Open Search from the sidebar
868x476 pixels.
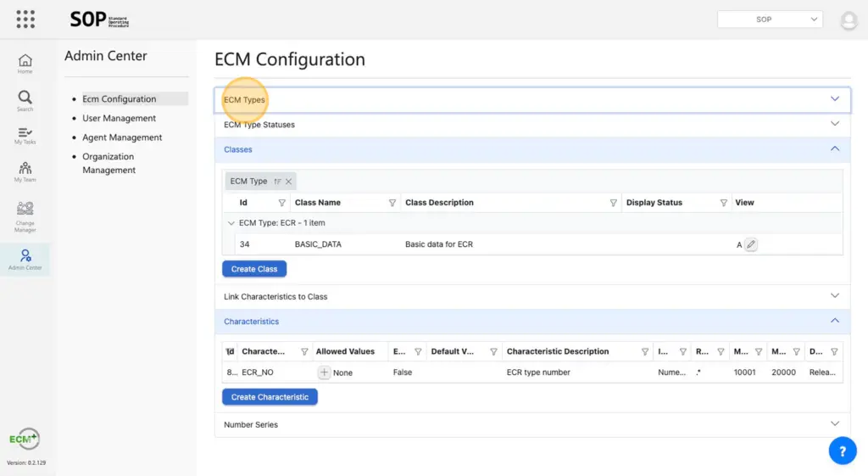(25, 101)
